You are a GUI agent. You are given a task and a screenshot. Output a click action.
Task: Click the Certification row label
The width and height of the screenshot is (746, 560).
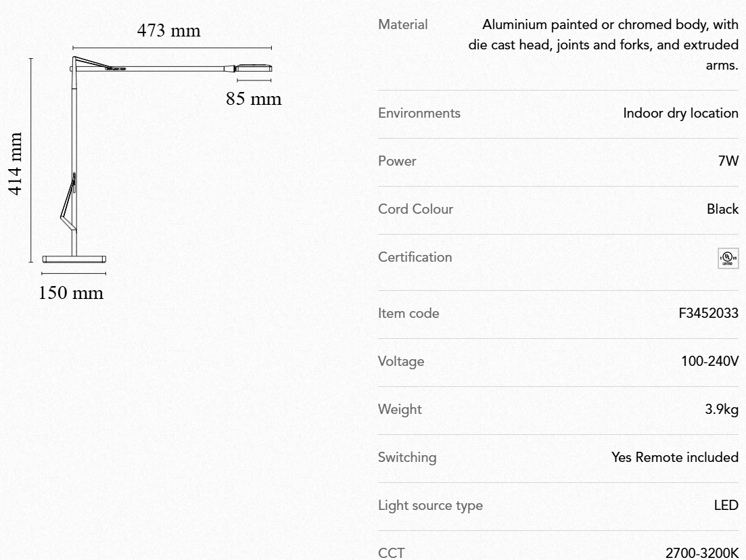point(415,258)
